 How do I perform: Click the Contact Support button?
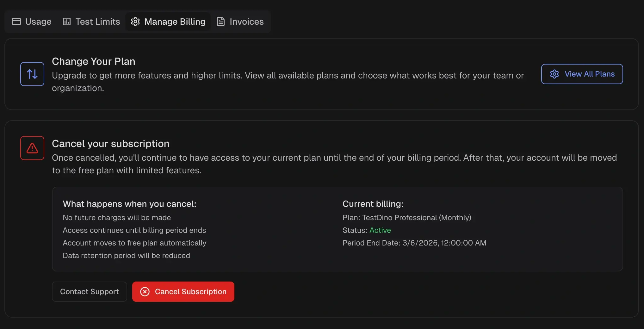[90, 292]
